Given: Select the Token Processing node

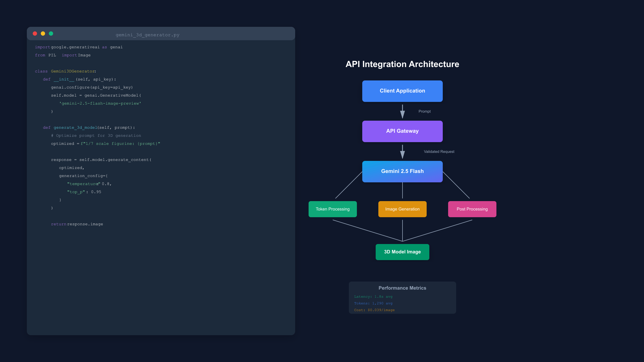Looking at the screenshot, I should (x=333, y=209).
